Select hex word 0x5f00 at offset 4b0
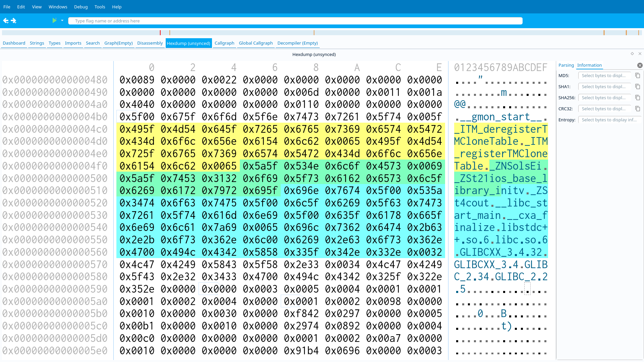This screenshot has width=644, height=362. click(137, 117)
